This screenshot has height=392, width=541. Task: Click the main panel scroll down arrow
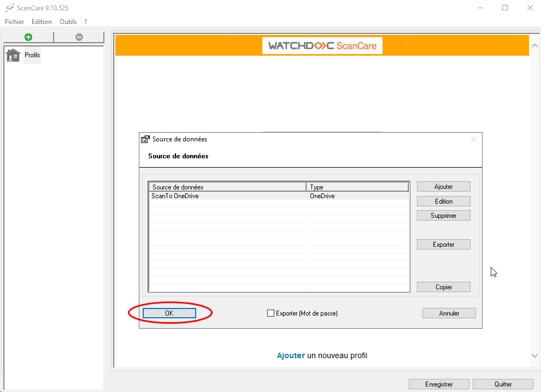(534, 355)
